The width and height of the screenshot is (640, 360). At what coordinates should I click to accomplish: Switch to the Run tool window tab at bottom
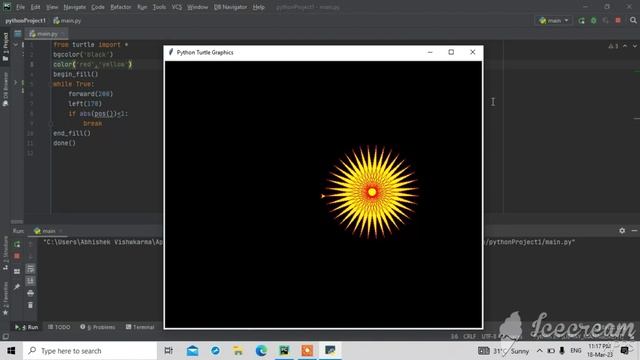[27, 327]
